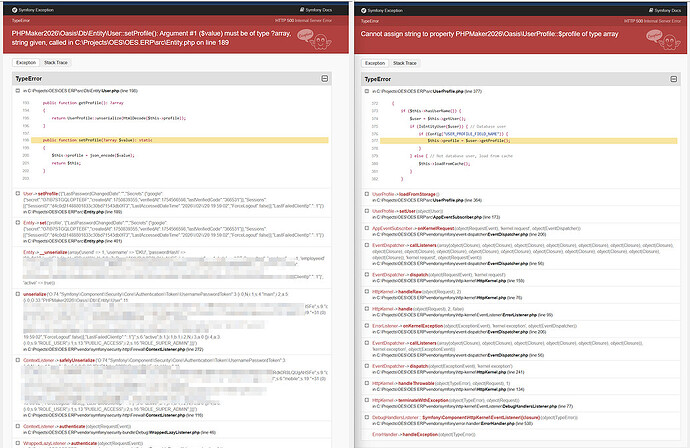The width and height of the screenshot is (690, 448).
Task: Expand the User->setProfile trace entry
Action: [x=18, y=193]
